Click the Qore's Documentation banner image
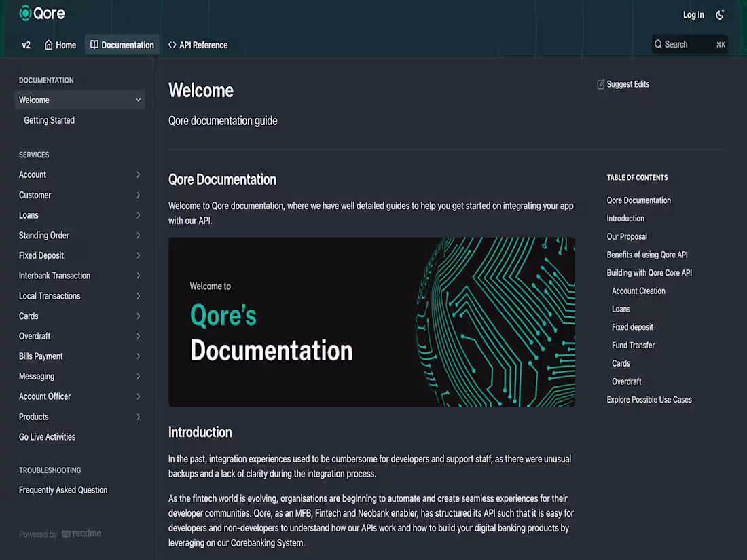Image resolution: width=747 pixels, height=560 pixels. click(x=371, y=322)
